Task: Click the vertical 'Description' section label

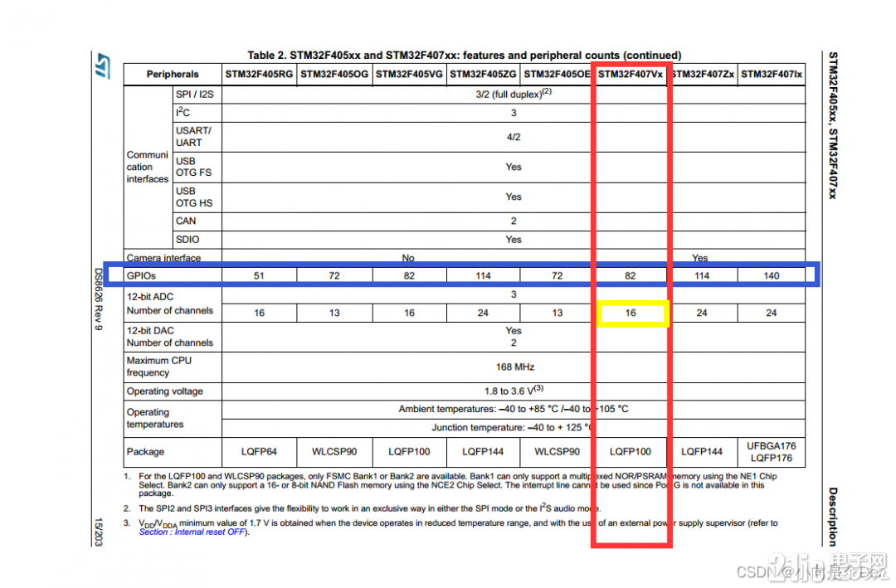Action: tap(833, 517)
